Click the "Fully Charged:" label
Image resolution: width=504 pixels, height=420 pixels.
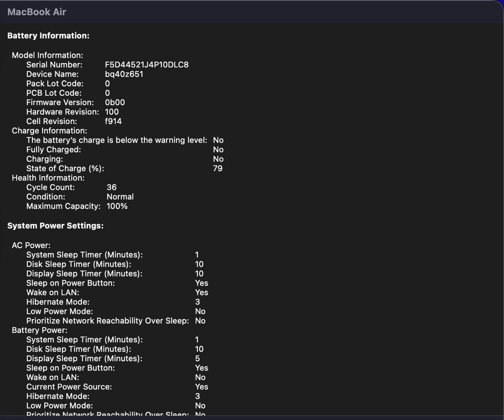click(x=54, y=149)
